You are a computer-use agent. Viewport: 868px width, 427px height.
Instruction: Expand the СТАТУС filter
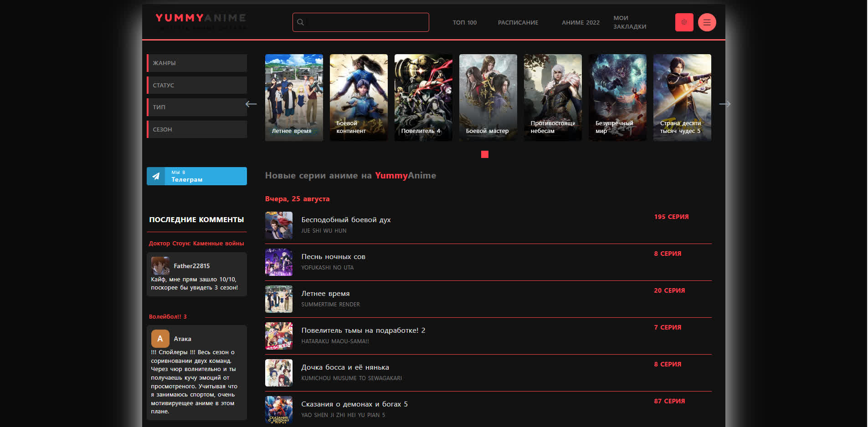pyautogui.click(x=196, y=85)
